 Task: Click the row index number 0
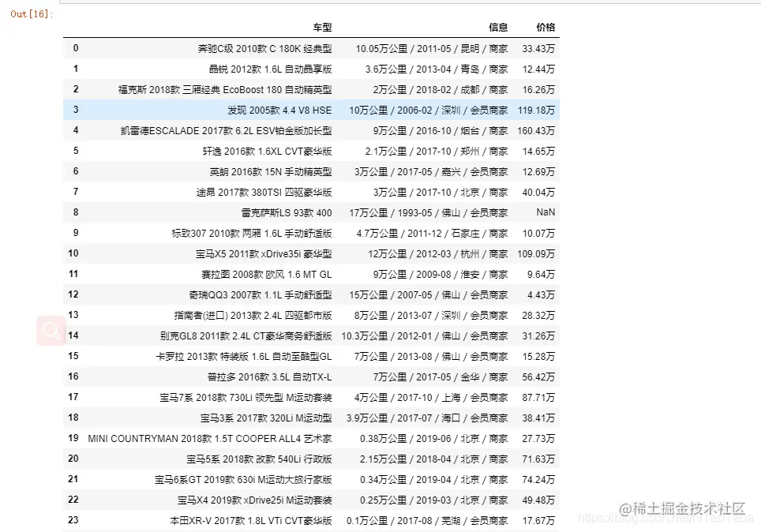(75, 48)
